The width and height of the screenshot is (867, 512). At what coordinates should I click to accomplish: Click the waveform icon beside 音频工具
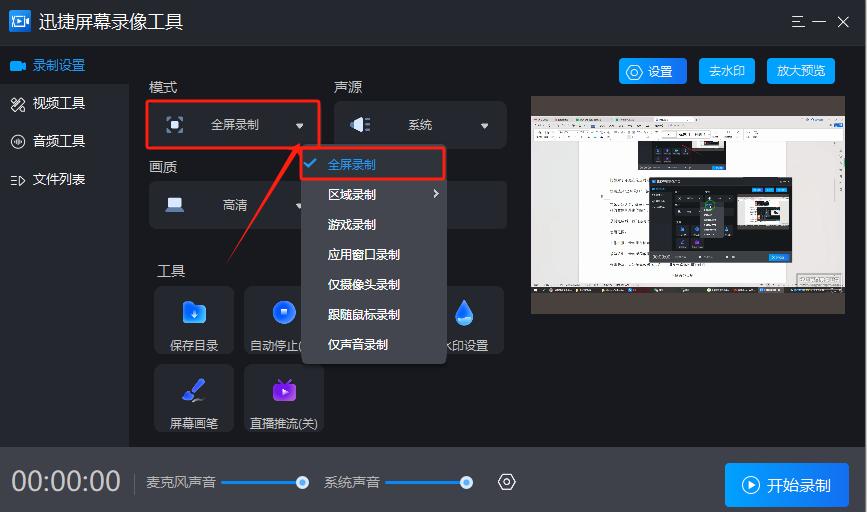[18, 142]
